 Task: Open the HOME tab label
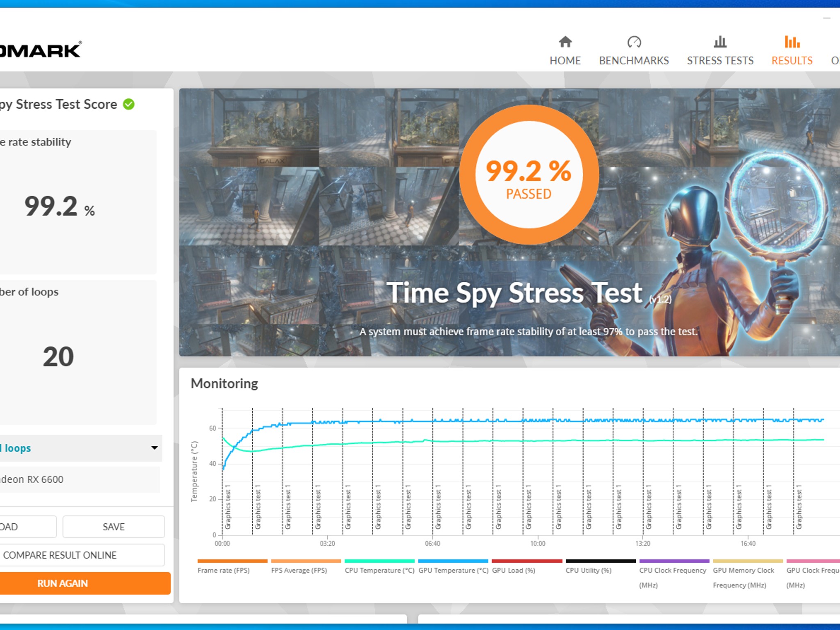pyautogui.click(x=565, y=61)
